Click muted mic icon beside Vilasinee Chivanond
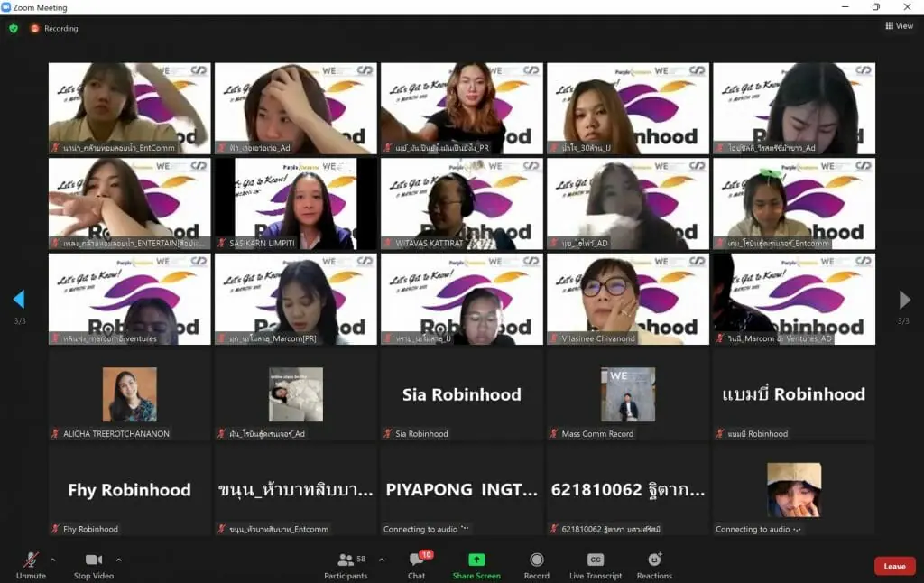 [x=554, y=338]
